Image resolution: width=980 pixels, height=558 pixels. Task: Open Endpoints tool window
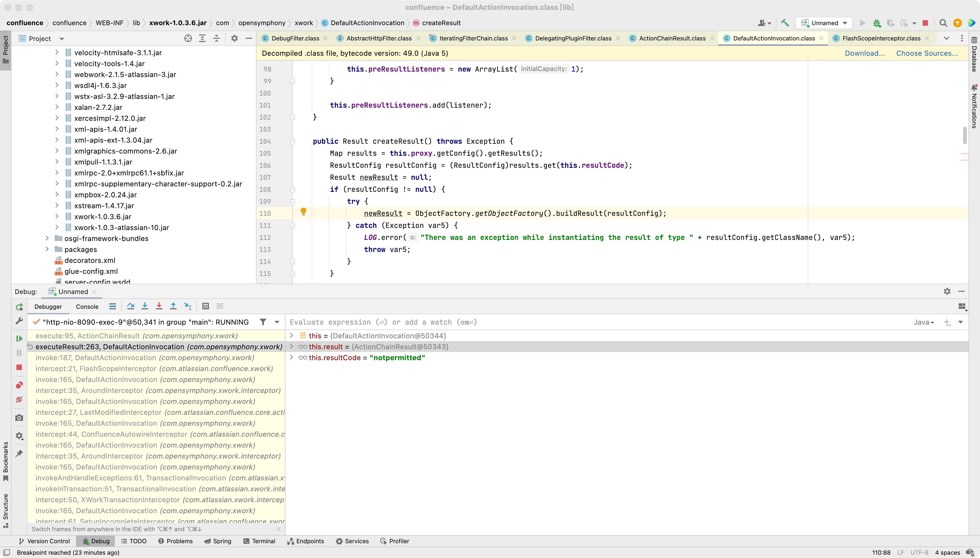tap(306, 541)
